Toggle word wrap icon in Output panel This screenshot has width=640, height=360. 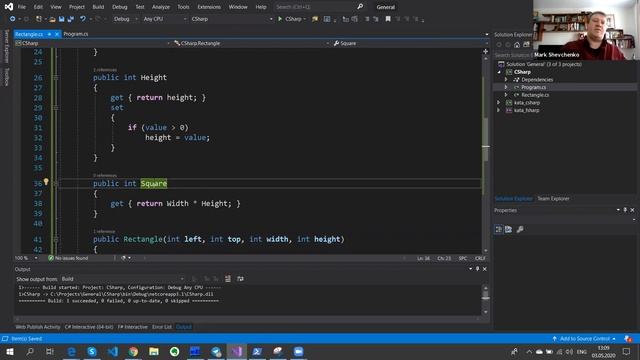point(240,279)
